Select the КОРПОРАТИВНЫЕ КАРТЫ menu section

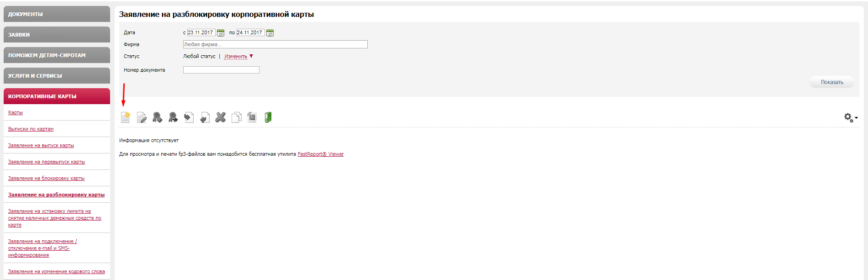point(57,96)
